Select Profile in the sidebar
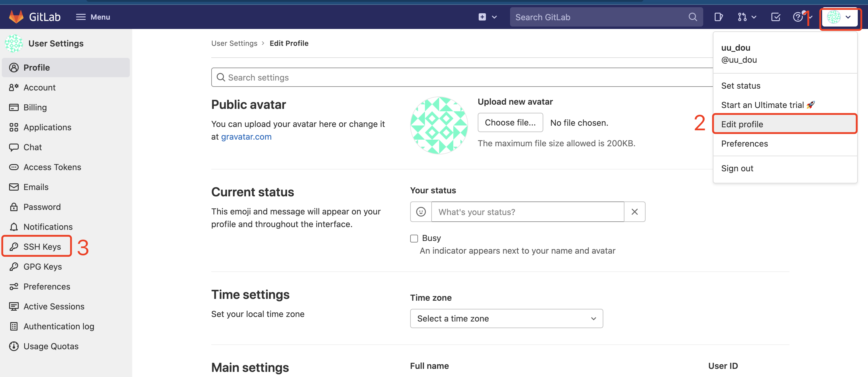Screen dimensions: 868x377 [x=66, y=67]
